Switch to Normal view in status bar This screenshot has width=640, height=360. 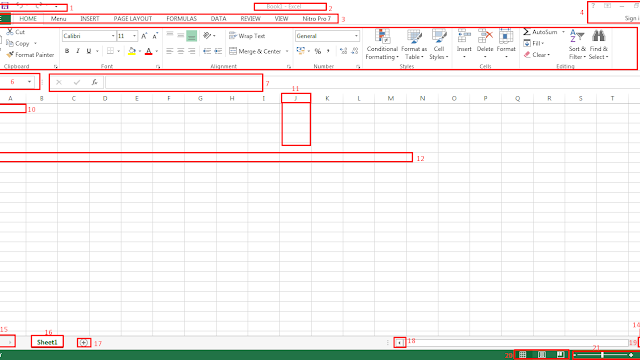pos(522,355)
